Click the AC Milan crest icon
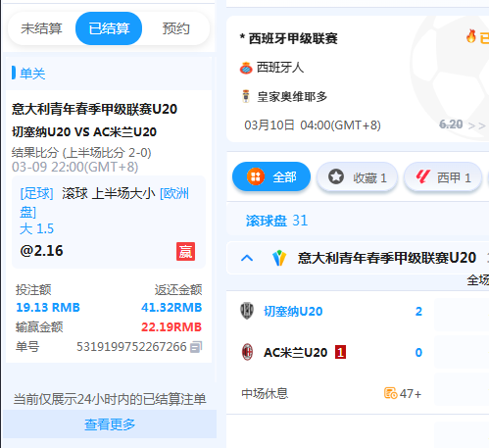Viewport: 489px width, 448px height. pos(247,352)
